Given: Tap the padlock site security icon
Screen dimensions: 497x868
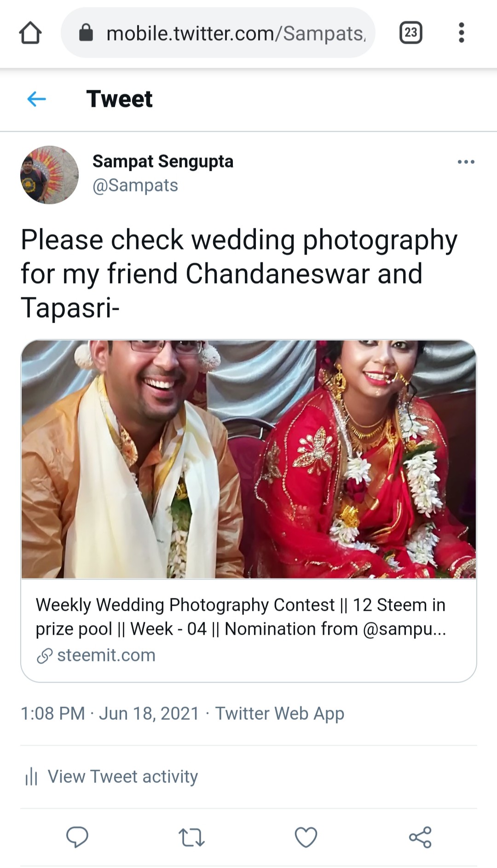Looking at the screenshot, I should pos(86,33).
